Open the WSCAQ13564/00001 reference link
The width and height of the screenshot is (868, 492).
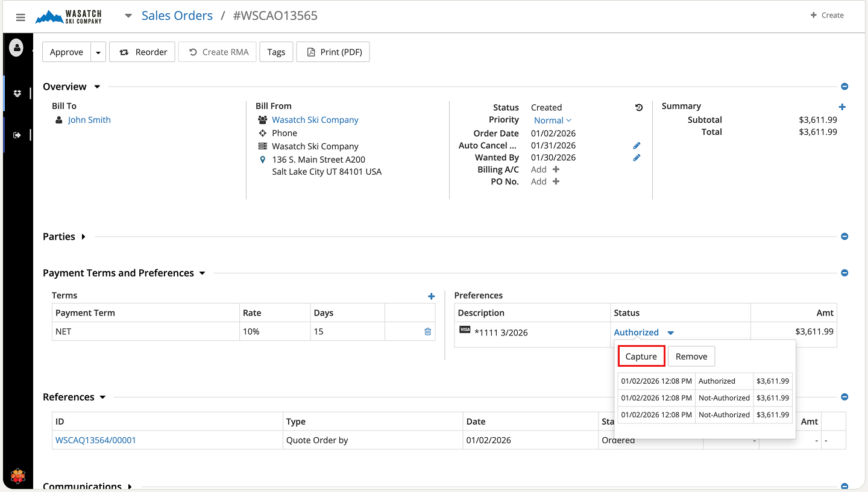pyautogui.click(x=96, y=440)
